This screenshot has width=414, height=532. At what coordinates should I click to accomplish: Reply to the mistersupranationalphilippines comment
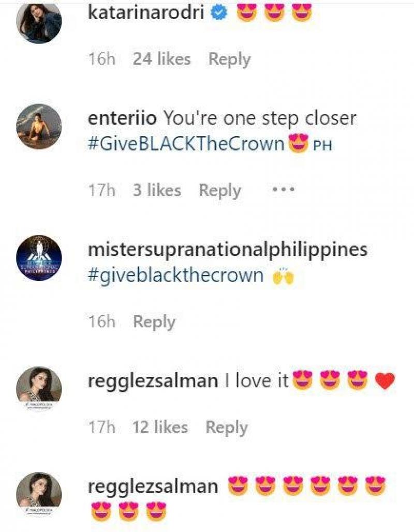[154, 322]
